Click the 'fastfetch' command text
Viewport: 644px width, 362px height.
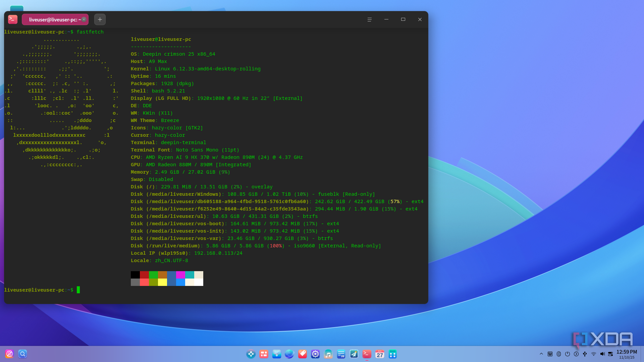tap(90, 32)
